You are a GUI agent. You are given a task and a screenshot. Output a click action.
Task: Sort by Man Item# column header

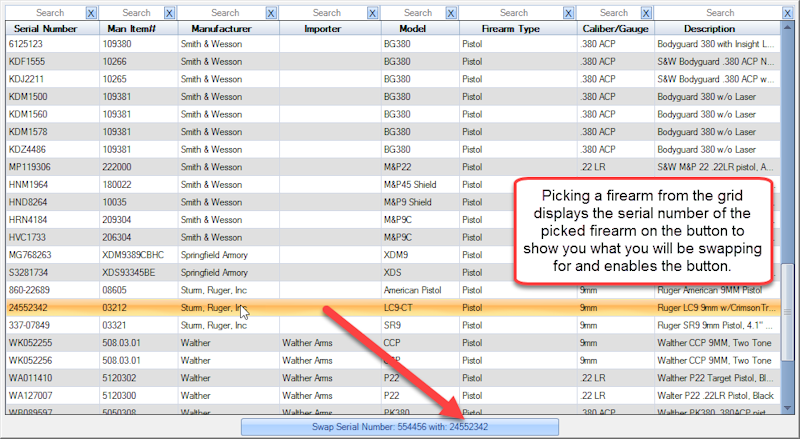139,29
